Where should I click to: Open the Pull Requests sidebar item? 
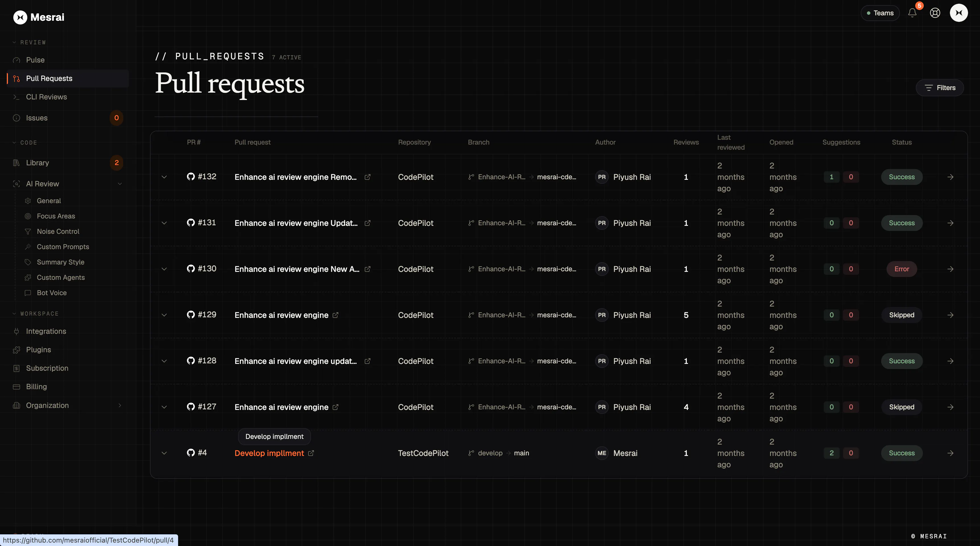pyautogui.click(x=68, y=78)
